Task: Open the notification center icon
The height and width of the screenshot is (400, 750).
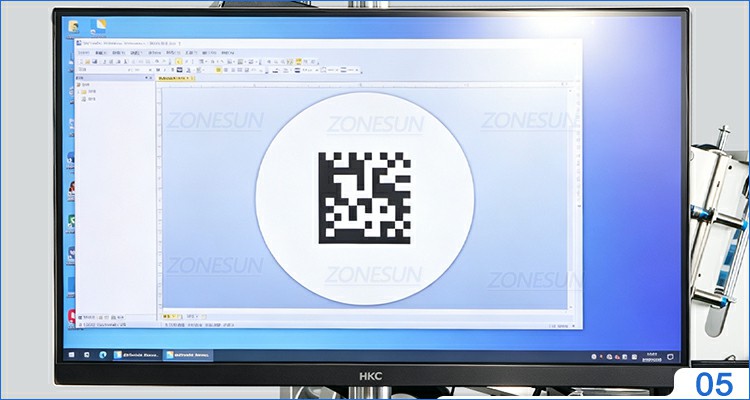Action: click(670, 356)
